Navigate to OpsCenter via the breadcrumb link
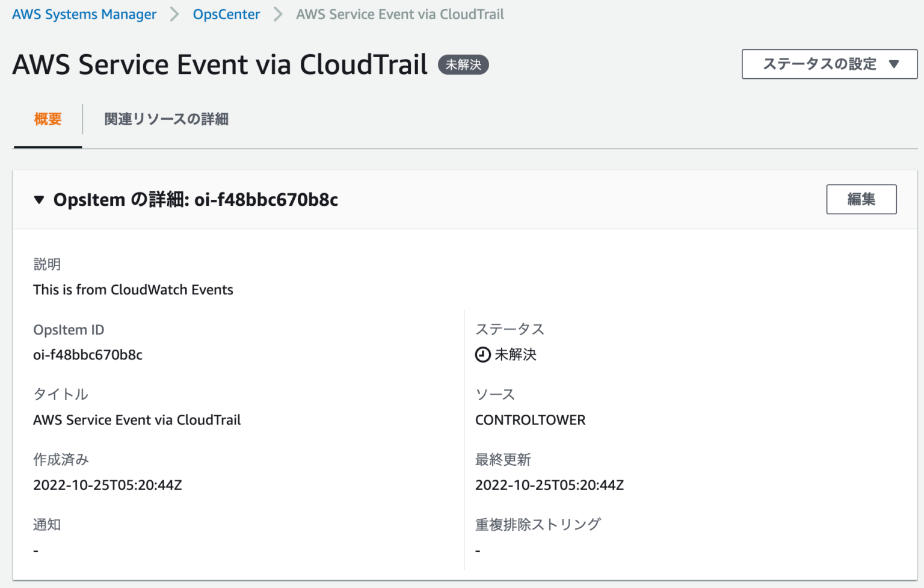The height and width of the screenshot is (588, 924). [x=226, y=14]
